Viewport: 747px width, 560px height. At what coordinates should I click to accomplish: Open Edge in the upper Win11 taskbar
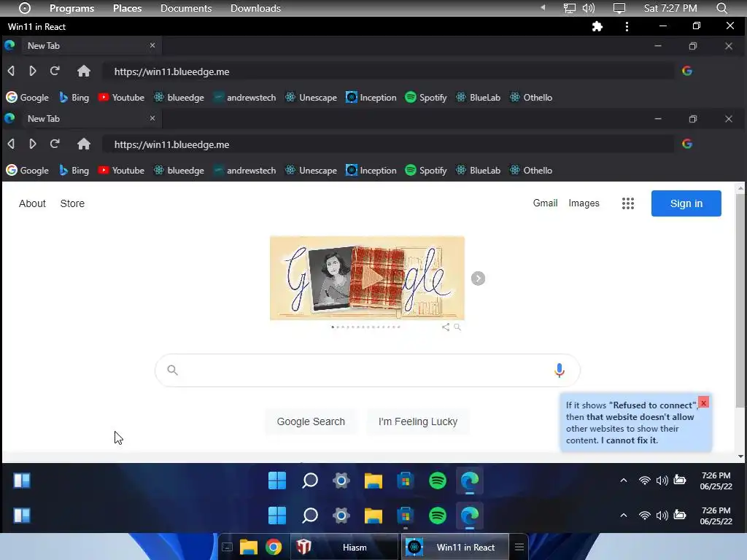[470, 481]
